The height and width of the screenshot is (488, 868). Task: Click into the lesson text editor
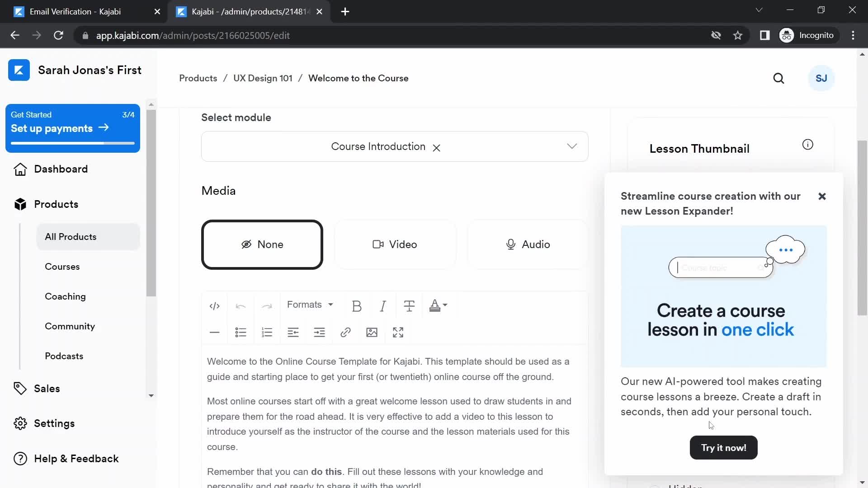pos(394,416)
